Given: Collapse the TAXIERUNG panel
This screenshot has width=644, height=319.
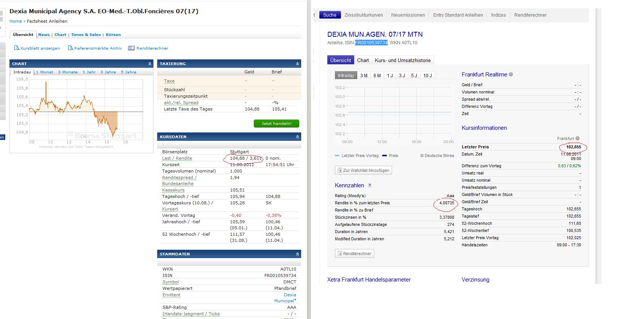Looking at the screenshot, I should click(297, 64).
